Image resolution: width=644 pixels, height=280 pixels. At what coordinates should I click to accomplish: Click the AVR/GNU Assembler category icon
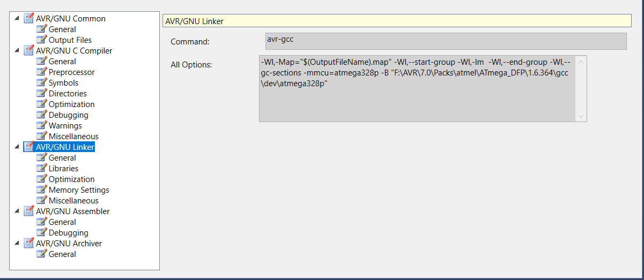click(28, 211)
